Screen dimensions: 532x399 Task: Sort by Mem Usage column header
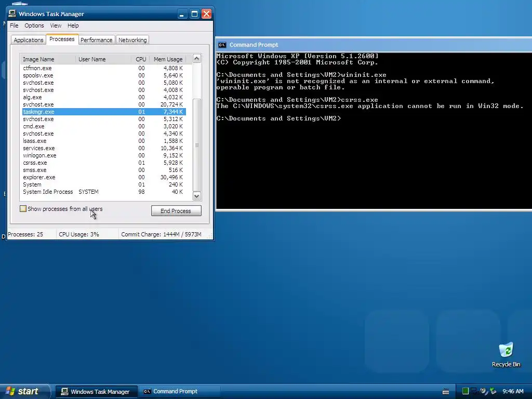click(168, 59)
